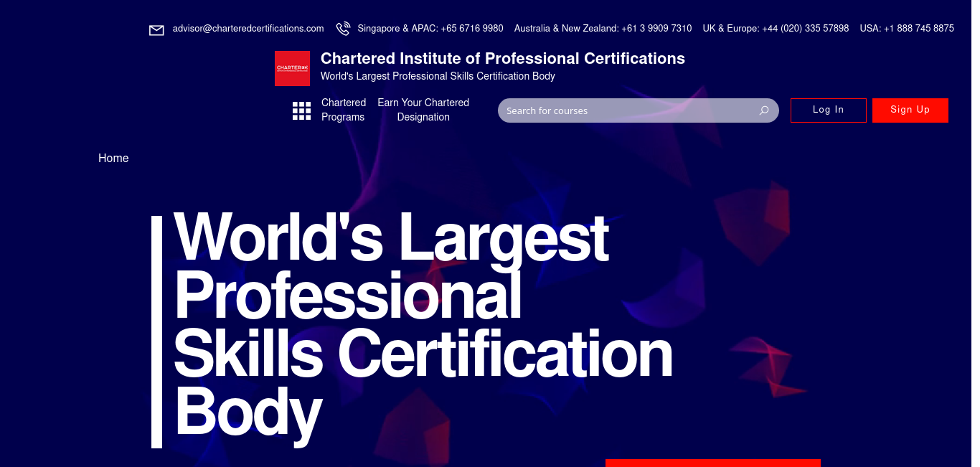Click Singapore & APAC phone number
Screen dimensions: 980x467
(430, 29)
